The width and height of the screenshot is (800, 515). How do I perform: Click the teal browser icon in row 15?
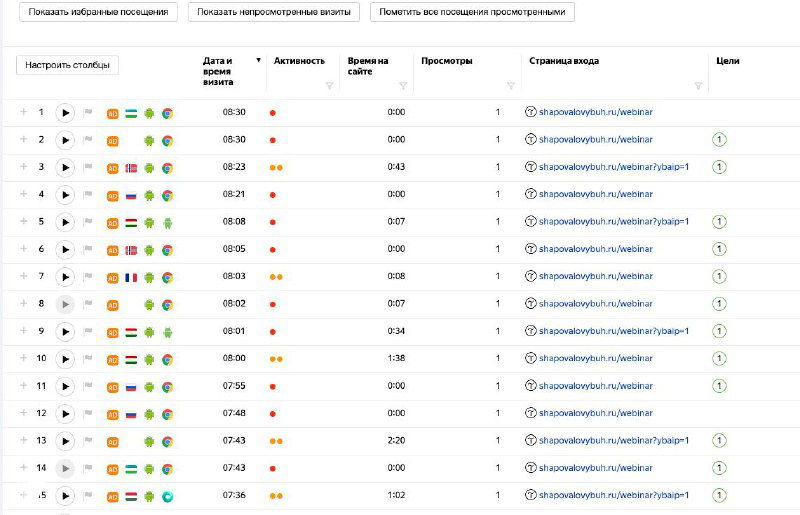point(167,496)
